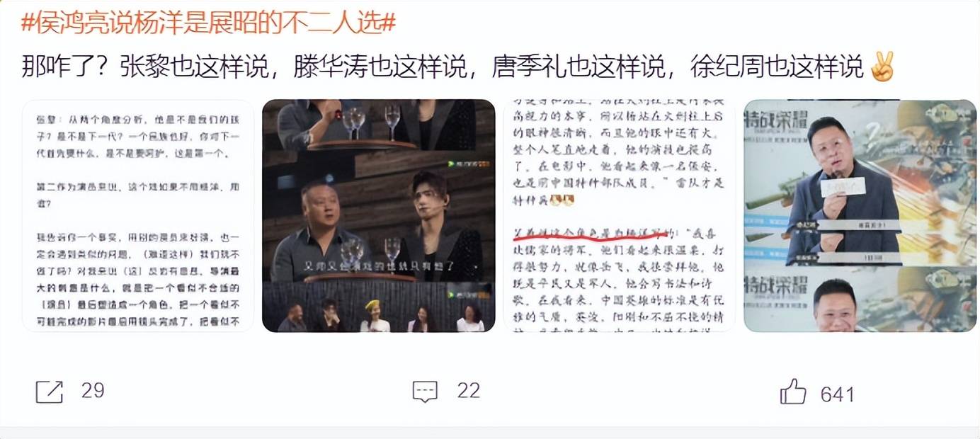980x439 pixels.
Task: Click the repost share arrow icon
Action: 50,392
